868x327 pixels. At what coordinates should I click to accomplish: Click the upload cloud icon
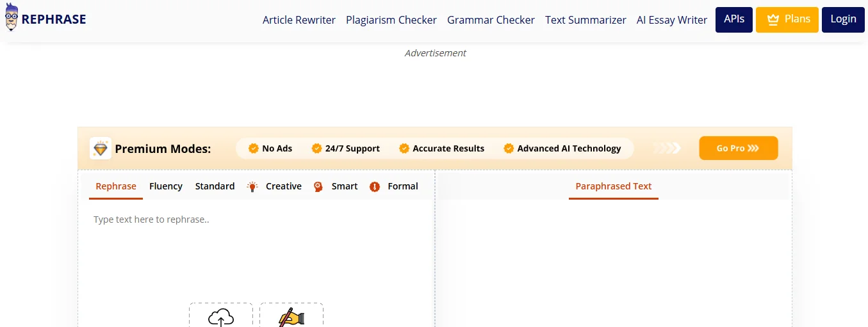tap(221, 317)
